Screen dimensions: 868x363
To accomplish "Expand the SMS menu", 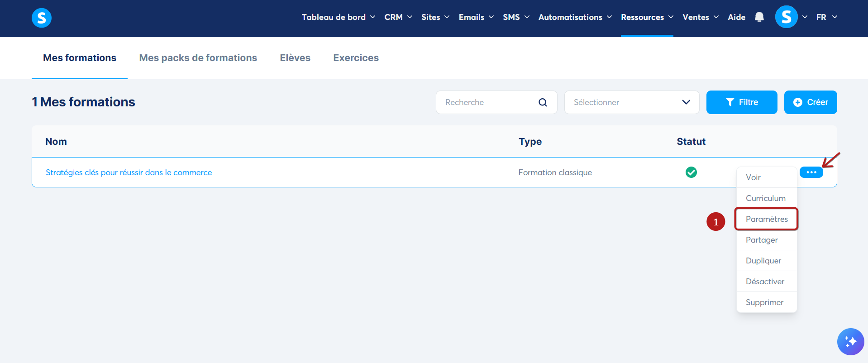I will coord(516,17).
